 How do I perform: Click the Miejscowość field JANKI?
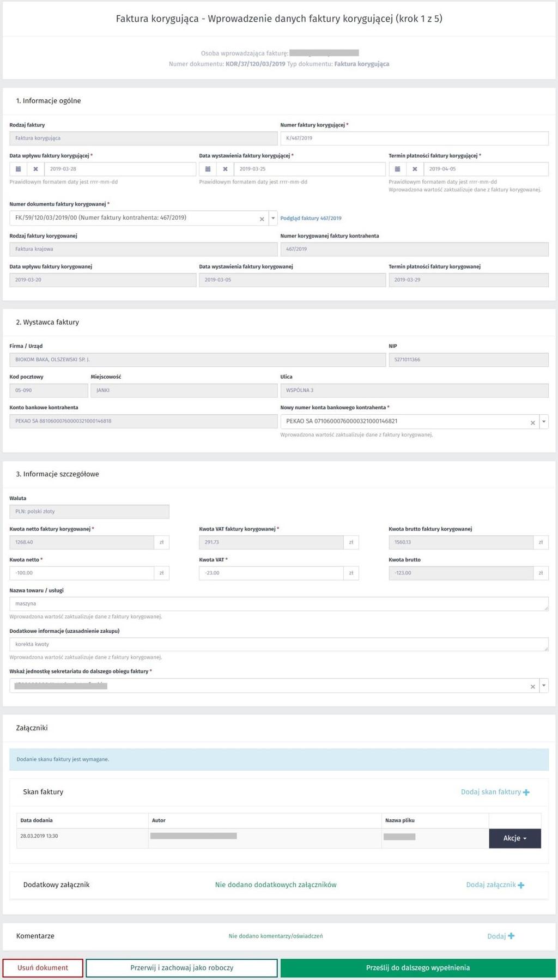coord(184,390)
